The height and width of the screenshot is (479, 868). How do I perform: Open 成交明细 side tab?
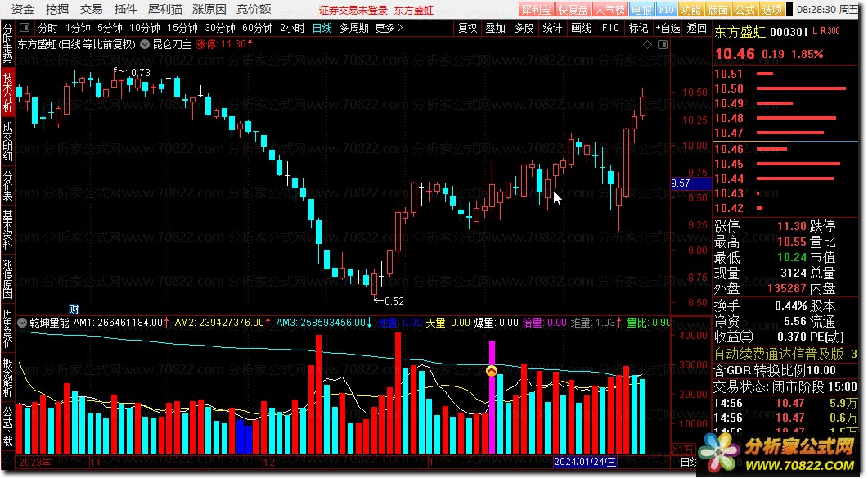coord(7,142)
